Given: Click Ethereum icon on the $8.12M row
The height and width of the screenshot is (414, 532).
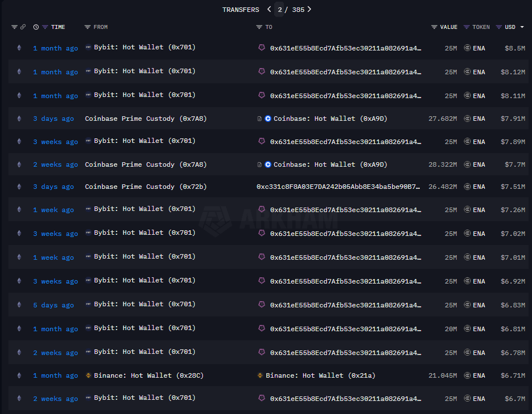Looking at the screenshot, I should point(19,71).
